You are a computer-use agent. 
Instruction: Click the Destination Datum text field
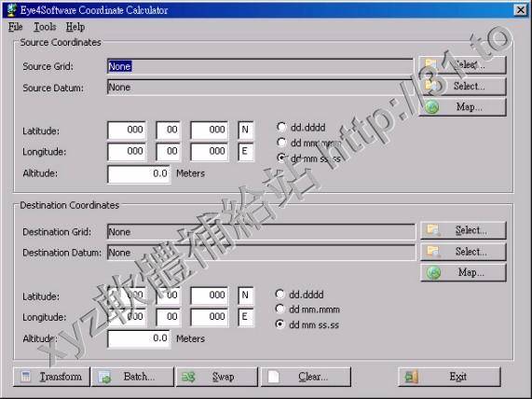point(261,253)
